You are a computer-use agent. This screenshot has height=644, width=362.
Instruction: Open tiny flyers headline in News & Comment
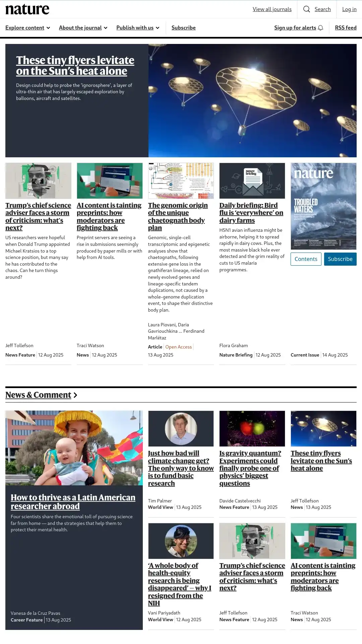(321, 461)
